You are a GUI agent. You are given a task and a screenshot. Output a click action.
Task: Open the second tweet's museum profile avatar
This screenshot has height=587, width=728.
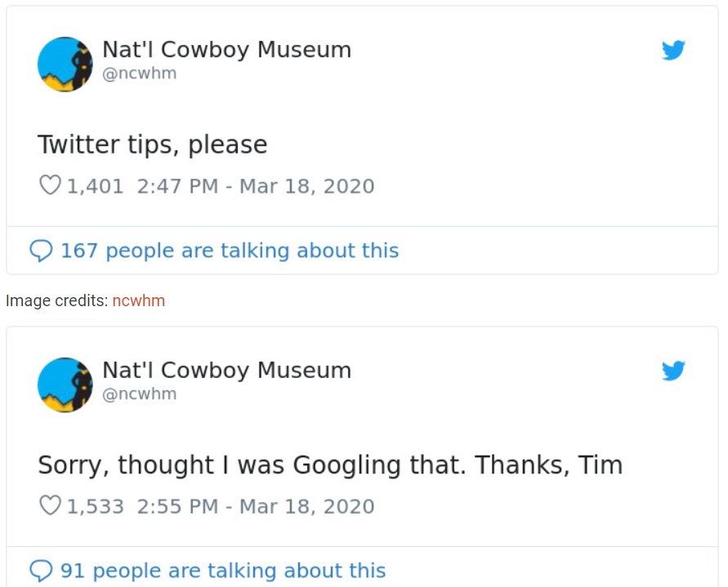[65, 385]
